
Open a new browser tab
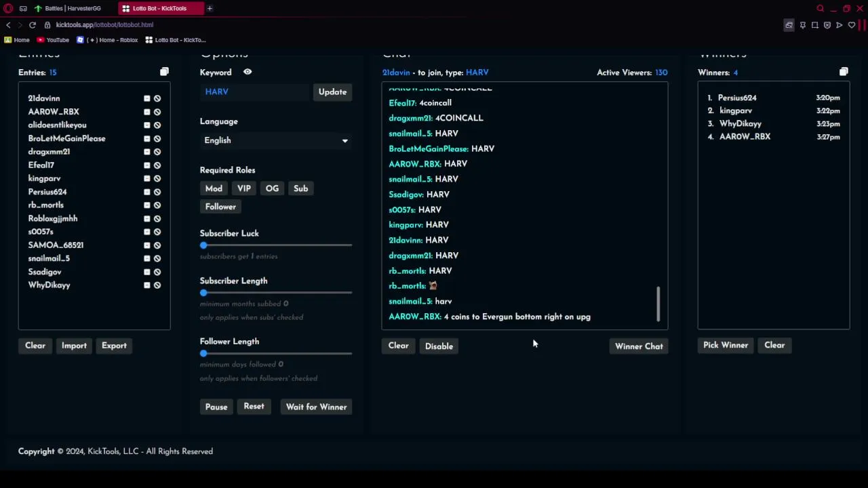point(210,8)
